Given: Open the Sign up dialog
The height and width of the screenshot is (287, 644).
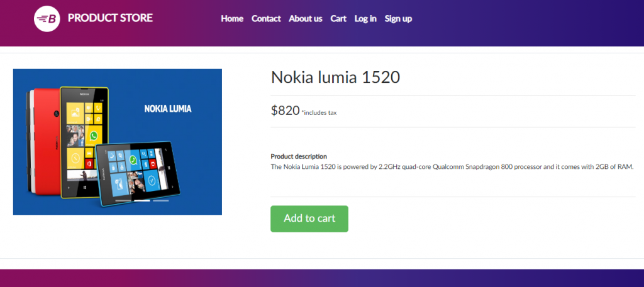Looking at the screenshot, I should tap(398, 19).
